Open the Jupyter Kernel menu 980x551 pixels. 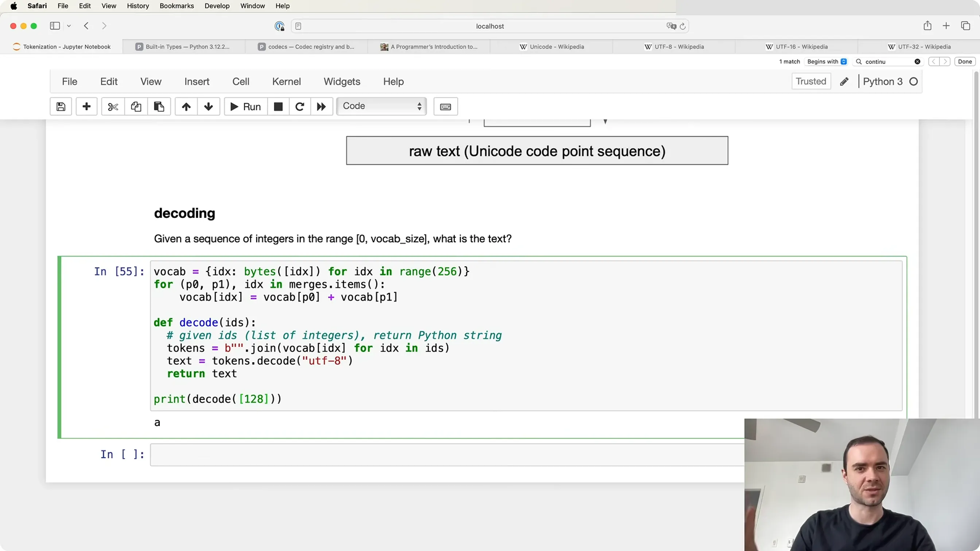point(287,82)
